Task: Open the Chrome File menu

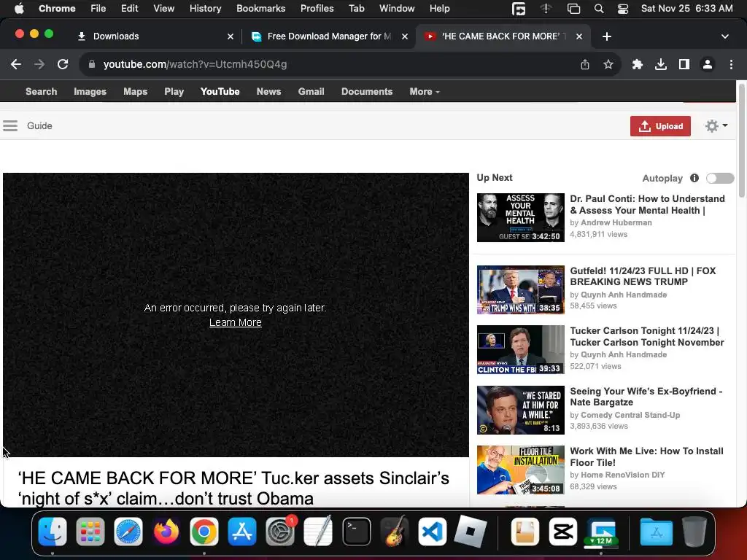Action: click(x=98, y=9)
